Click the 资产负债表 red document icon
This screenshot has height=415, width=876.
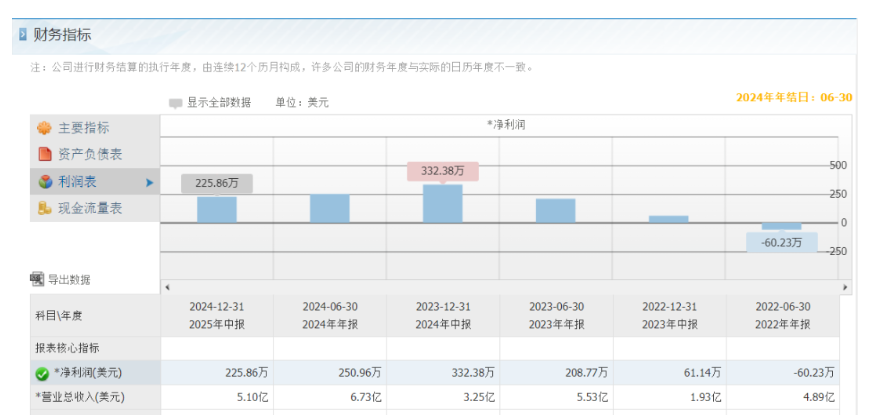[x=45, y=154]
